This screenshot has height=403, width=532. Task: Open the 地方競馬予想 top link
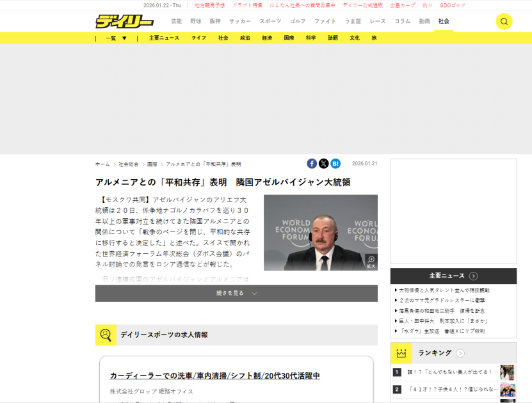(x=210, y=5)
